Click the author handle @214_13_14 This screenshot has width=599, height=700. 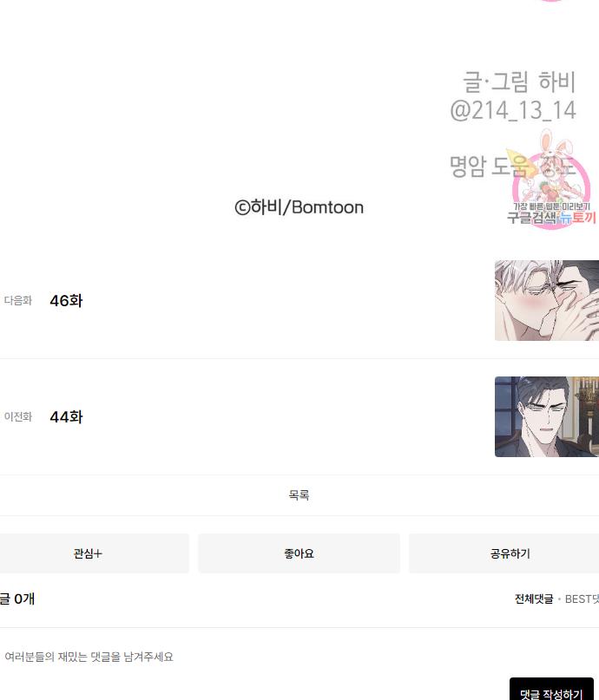coord(513,110)
